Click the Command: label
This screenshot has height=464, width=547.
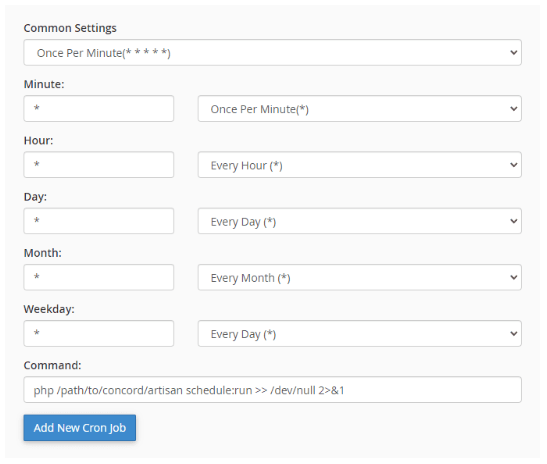(x=52, y=365)
